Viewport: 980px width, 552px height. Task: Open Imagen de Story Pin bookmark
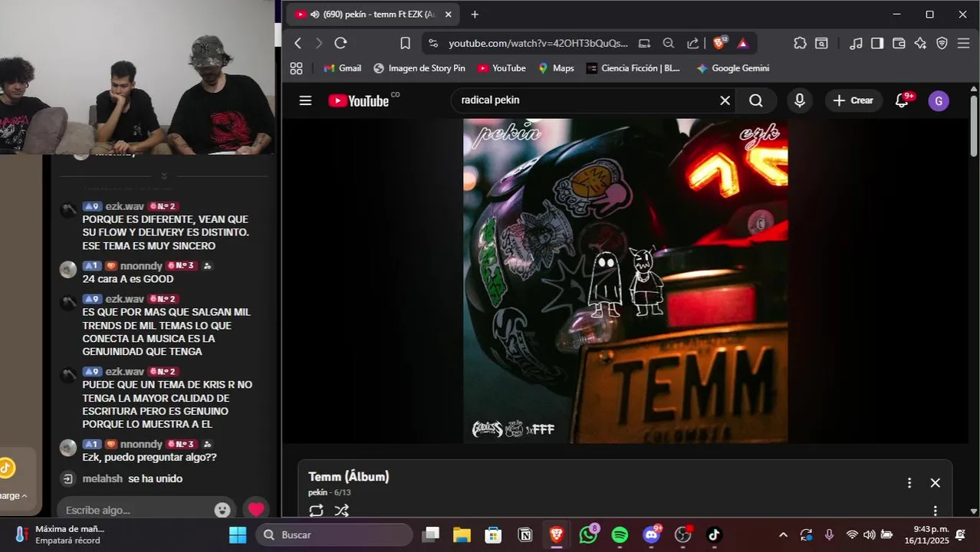click(419, 68)
